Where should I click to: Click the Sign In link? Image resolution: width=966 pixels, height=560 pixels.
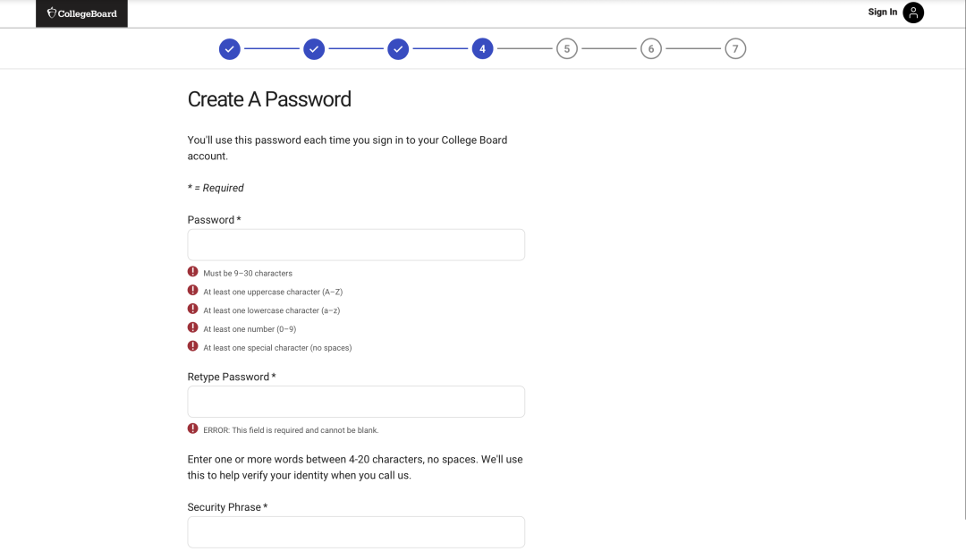tap(882, 13)
